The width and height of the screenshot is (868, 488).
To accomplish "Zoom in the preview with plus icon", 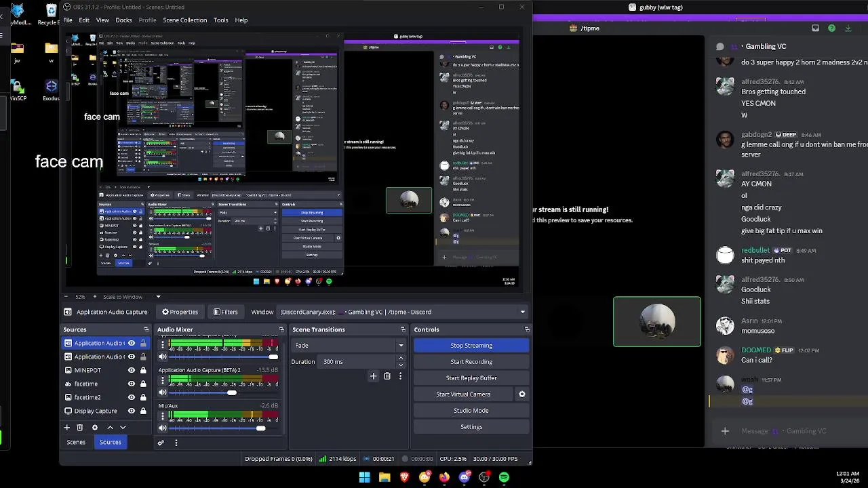I will [95, 296].
